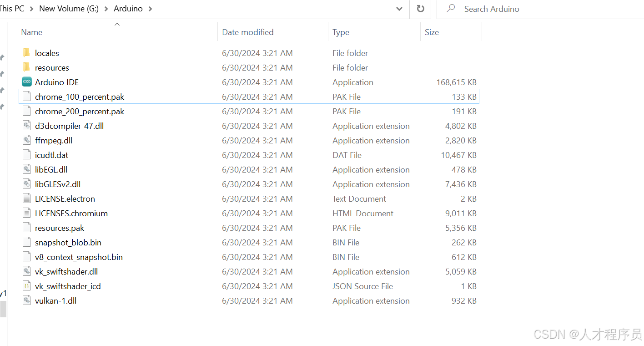Image resolution: width=644 pixels, height=346 pixels.
Task: Select chrome_200_percent.pak file name
Action: [80, 112]
